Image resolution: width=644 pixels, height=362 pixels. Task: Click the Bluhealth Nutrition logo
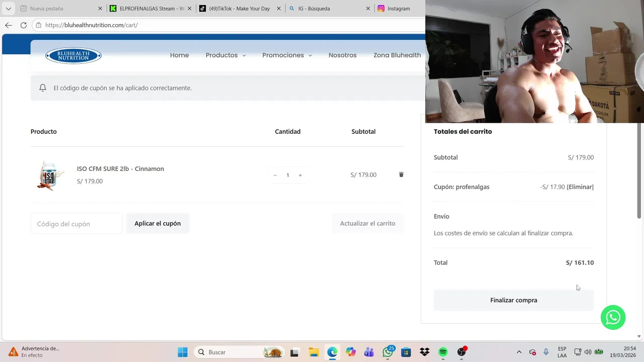click(73, 55)
